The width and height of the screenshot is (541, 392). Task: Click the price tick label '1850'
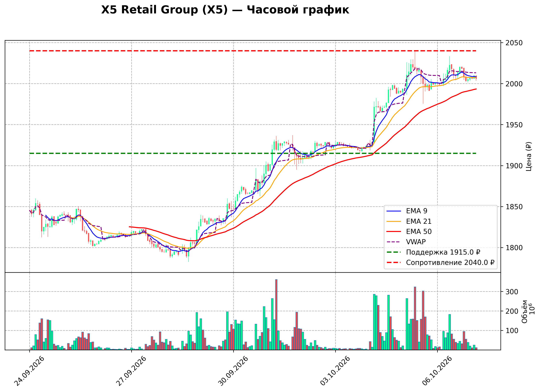[x=514, y=207]
